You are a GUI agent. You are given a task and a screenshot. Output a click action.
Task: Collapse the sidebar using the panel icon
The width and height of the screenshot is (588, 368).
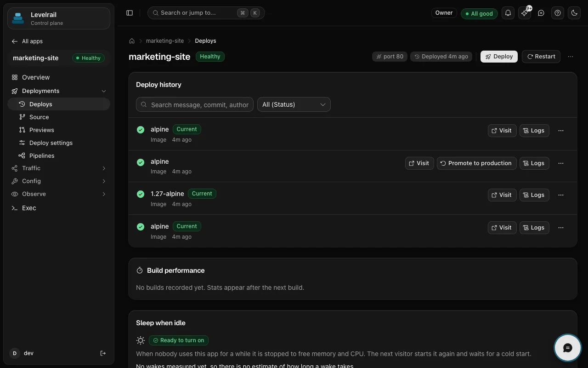click(x=130, y=13)
